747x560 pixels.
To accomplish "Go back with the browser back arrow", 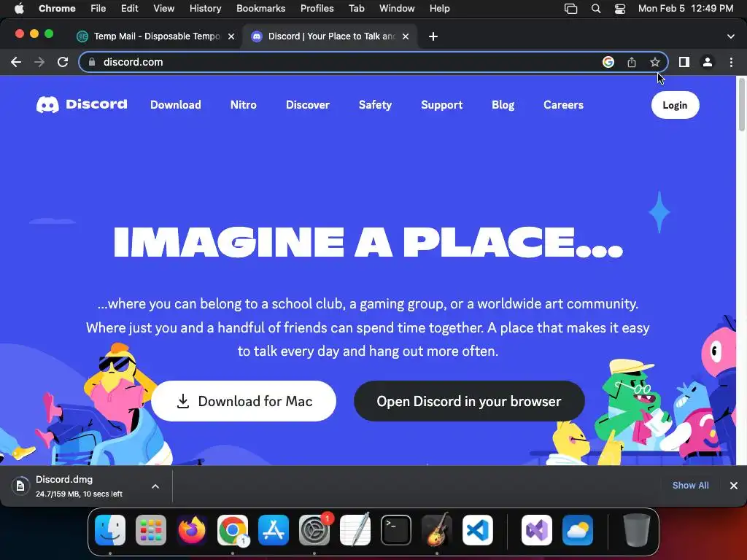I will pyautogui.click(x=16, y=62).
